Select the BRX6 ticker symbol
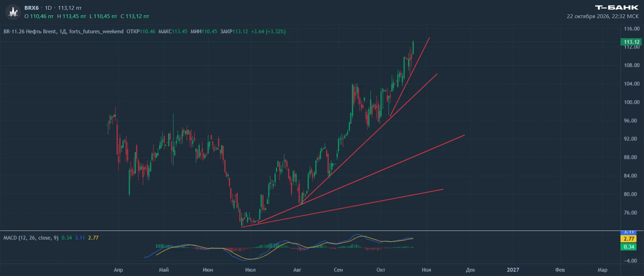The height and width of the screenshot is (276, 644). coord(31,8)
